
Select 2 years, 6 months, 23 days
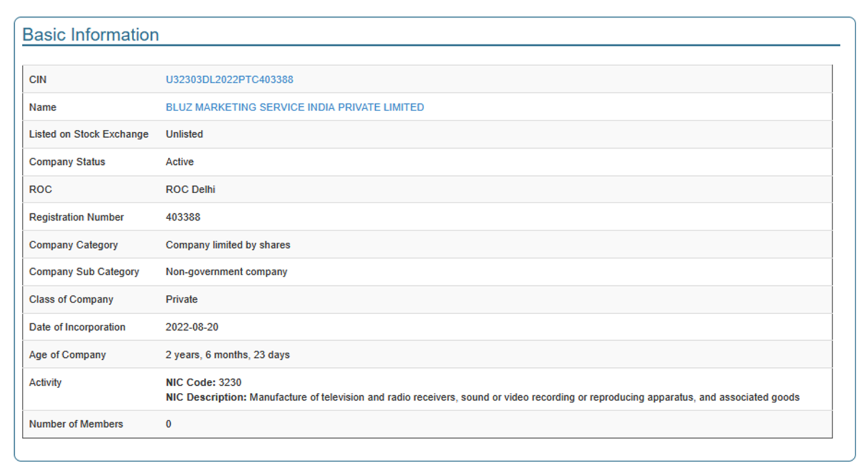click(x=227, y=355)
